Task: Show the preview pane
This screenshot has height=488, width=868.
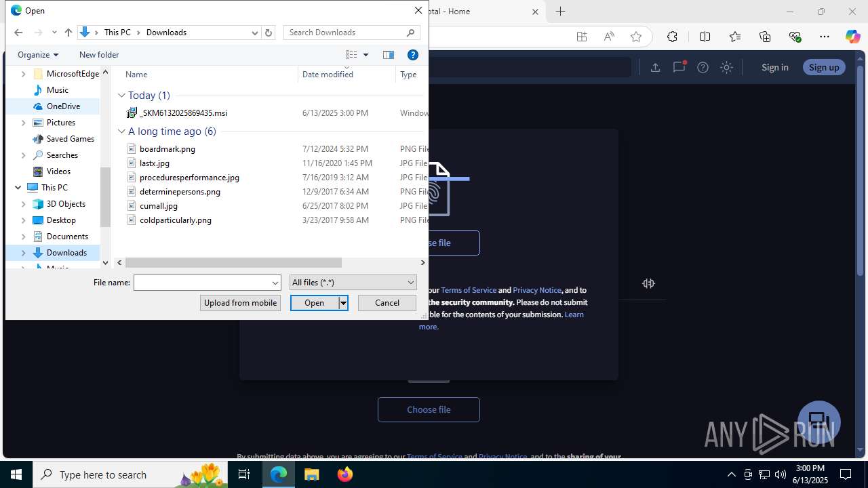Action: coord(389,55)
